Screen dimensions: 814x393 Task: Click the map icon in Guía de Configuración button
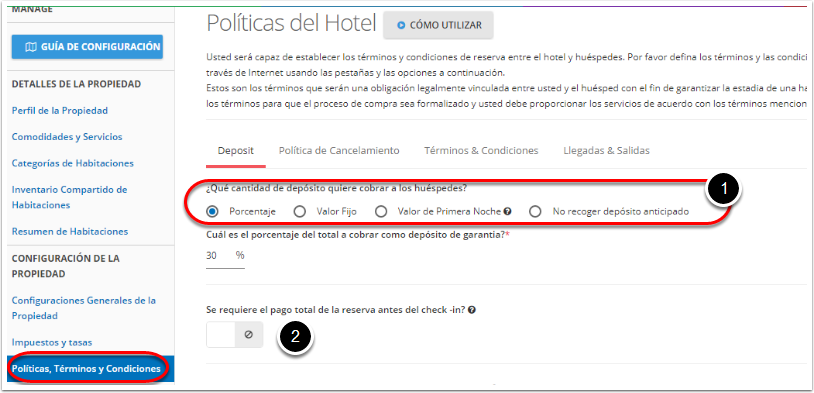point(31,47)
